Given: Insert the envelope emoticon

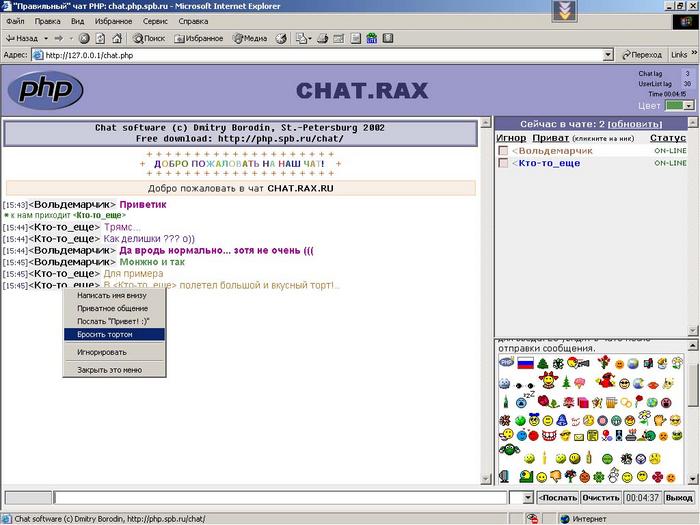Looking at the screenshot, I should point(579,437).
